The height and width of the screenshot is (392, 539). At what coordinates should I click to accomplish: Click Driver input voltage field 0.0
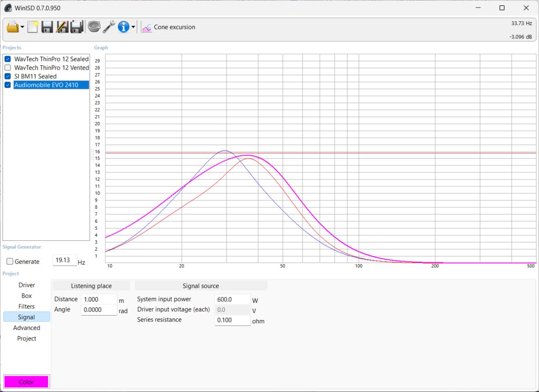pyautogui.click(x=233, y=310)
